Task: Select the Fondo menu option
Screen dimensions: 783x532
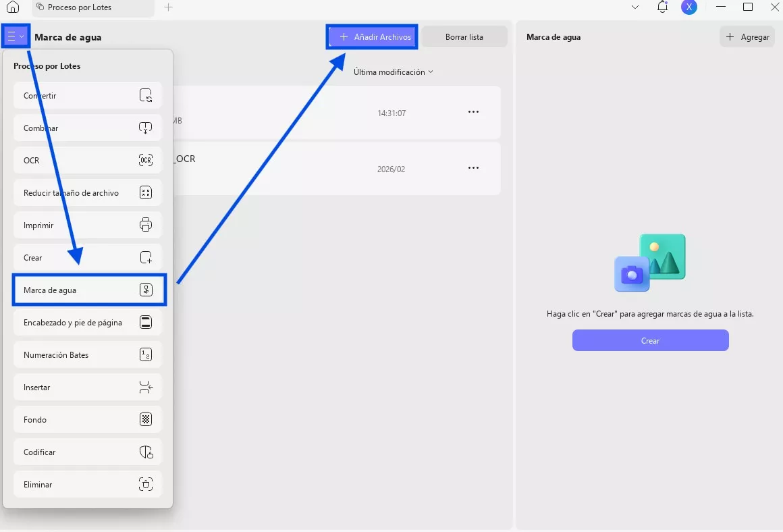Action: 87,420
